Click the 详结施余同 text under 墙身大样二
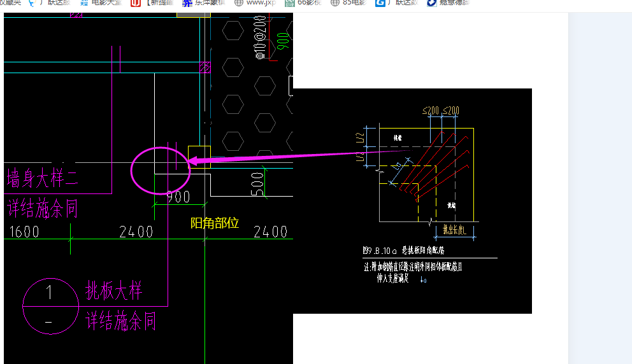 click(42, 208)
